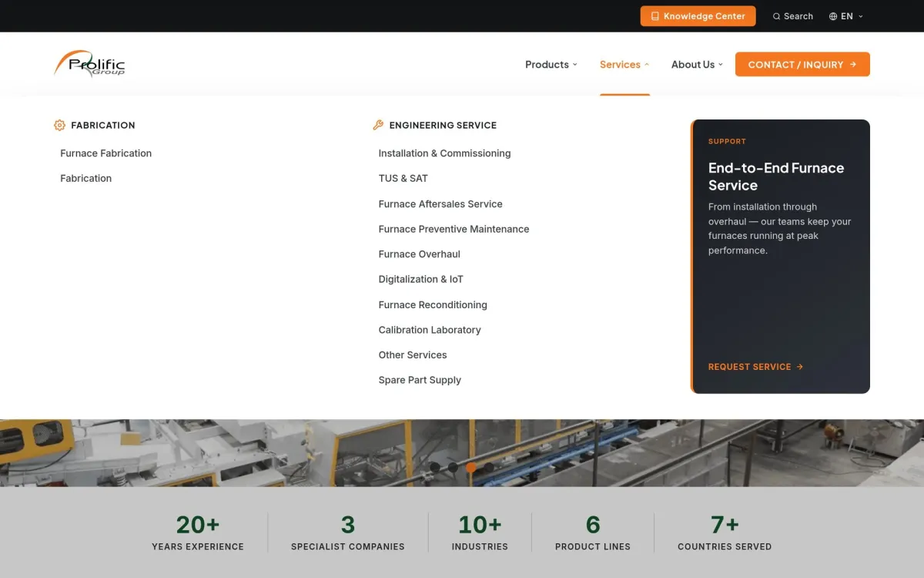The height and width of the screenshot is (578, 924).
Task: Expand the Products menu
Action: click(551, 65)
